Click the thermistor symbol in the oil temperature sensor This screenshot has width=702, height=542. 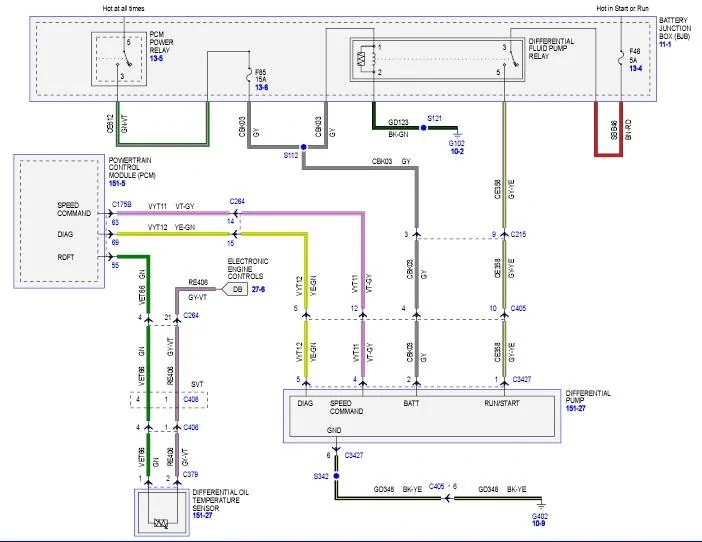(161, 523)
